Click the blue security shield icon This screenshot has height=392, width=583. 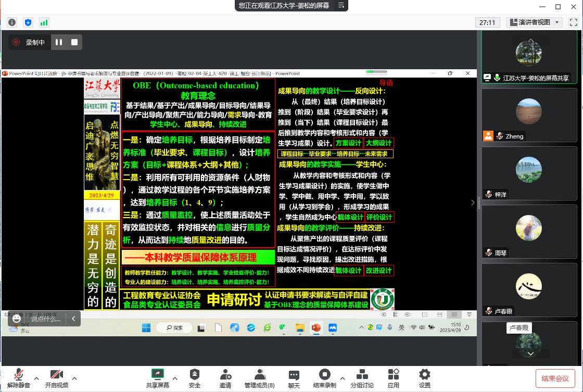coord(28,22)
